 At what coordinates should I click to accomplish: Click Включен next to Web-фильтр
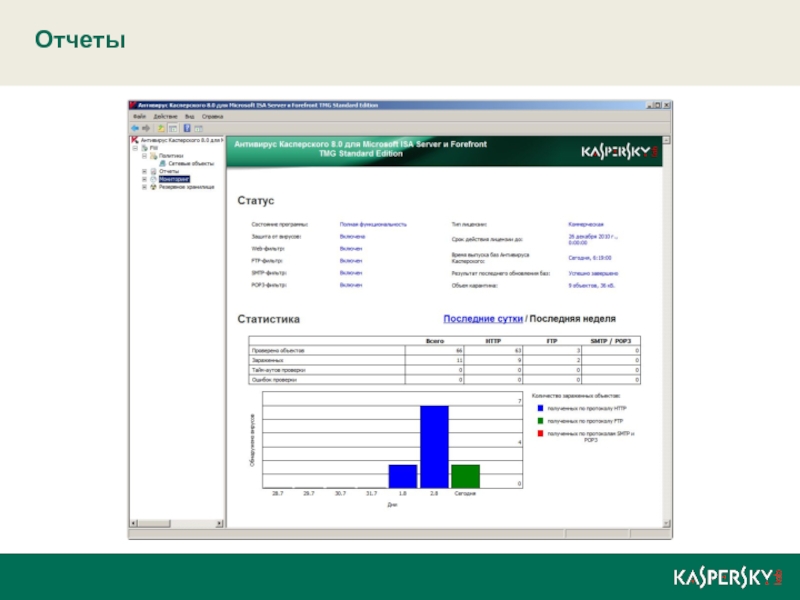(351, 249)
